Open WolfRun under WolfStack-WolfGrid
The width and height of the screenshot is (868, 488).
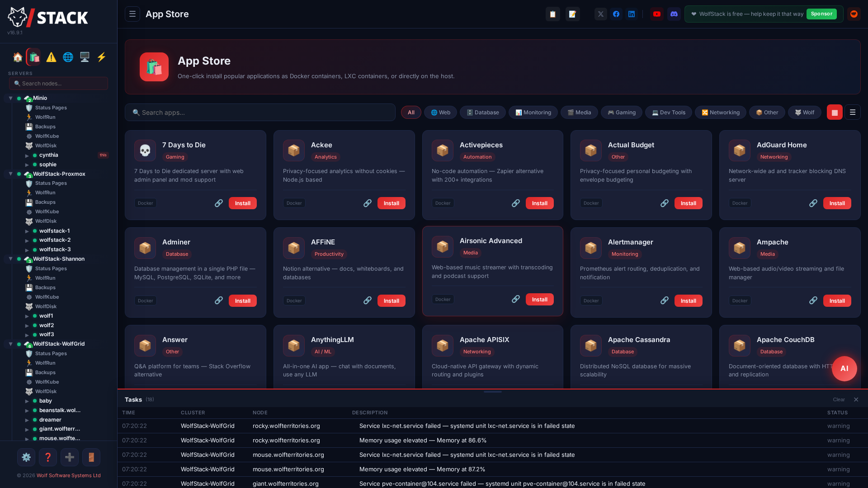[45, 363]
